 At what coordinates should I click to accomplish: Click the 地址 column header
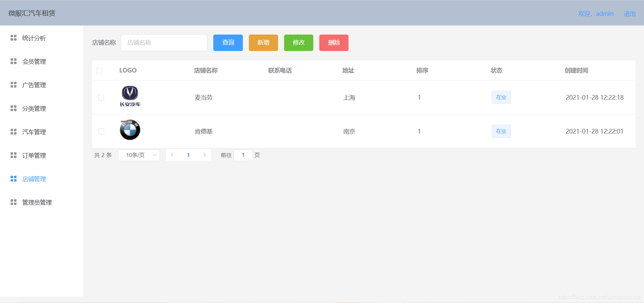point(348,70)
